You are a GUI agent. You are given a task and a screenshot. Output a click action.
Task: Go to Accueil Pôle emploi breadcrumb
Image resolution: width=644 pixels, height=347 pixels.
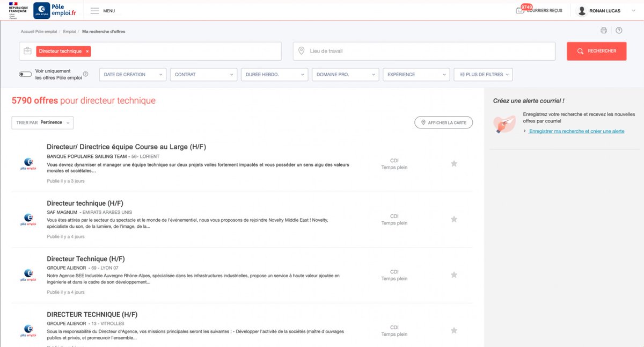pos(39,32)
